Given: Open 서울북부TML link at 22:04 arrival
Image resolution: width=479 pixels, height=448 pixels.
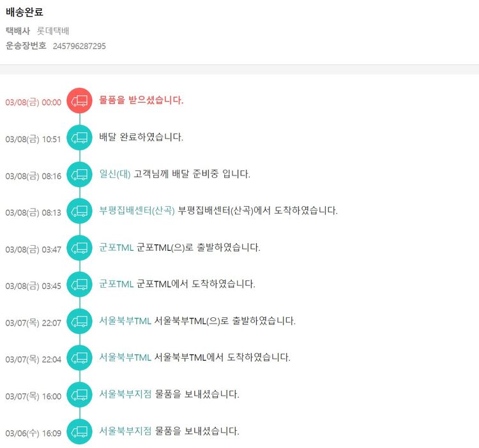Looking at the screenshot, I should pyautogui.click(x=125, y=357).
